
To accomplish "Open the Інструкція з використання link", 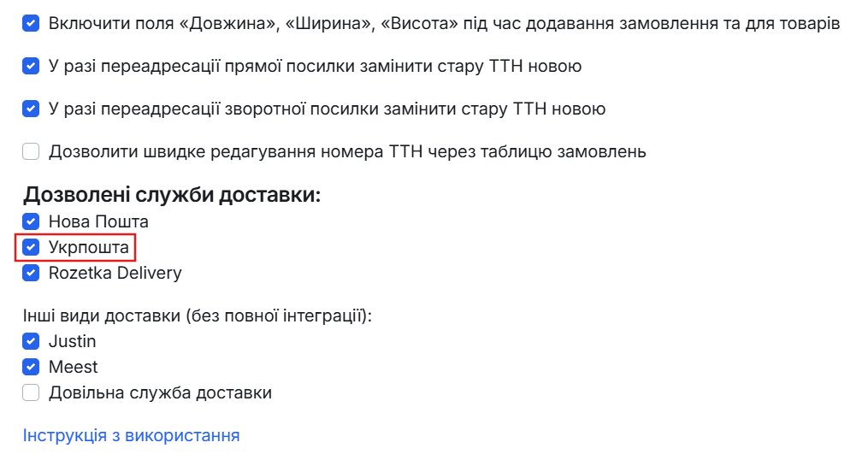I will (131, 436).
